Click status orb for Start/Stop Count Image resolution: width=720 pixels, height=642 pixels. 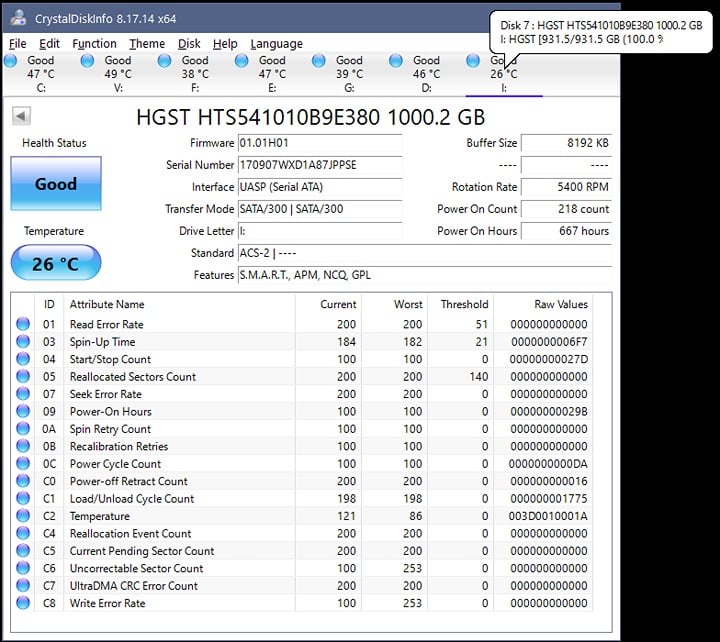tap(23, 359)
